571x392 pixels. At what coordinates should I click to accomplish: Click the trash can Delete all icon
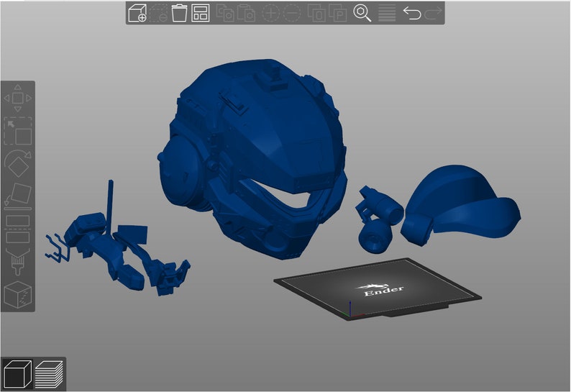(x=179, y=13)
